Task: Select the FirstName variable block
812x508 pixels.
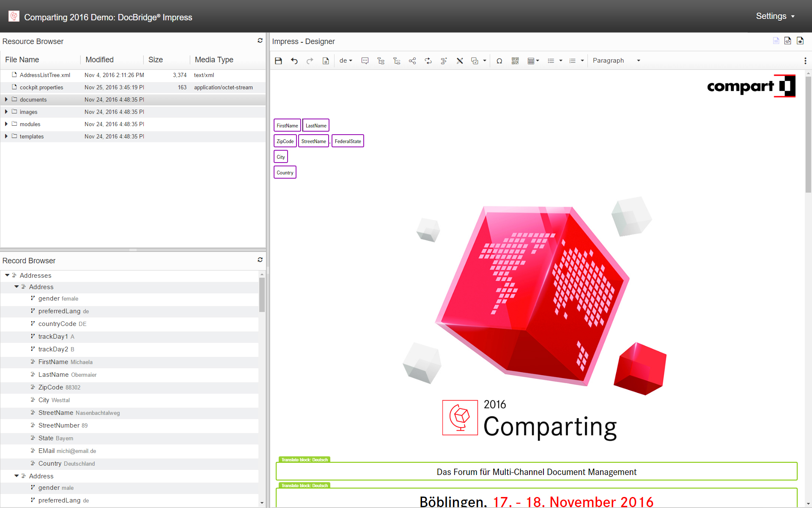Action: coord(287,125)
